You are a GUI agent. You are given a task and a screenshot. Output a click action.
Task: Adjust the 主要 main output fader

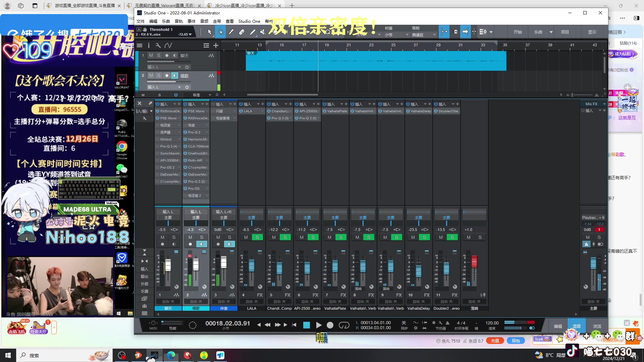tap(593, 263)
